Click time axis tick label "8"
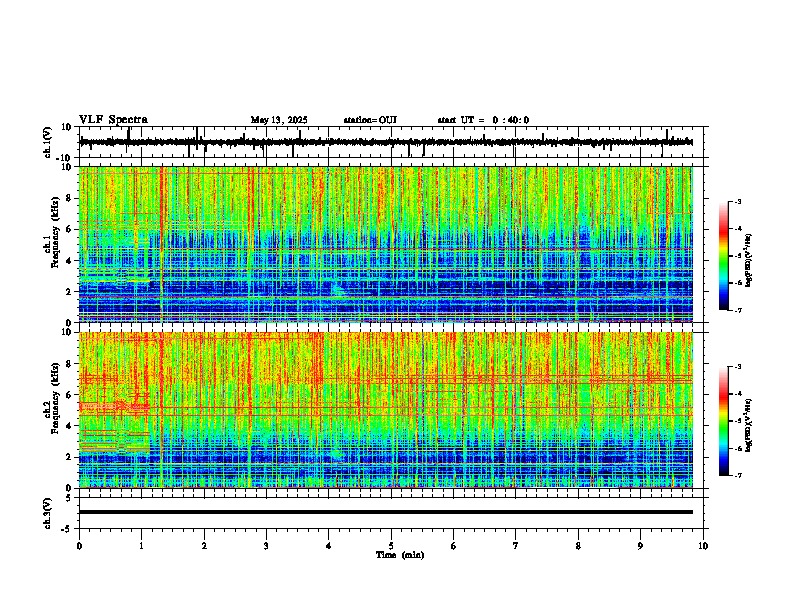The image size is (792, 612). [578, 546]
